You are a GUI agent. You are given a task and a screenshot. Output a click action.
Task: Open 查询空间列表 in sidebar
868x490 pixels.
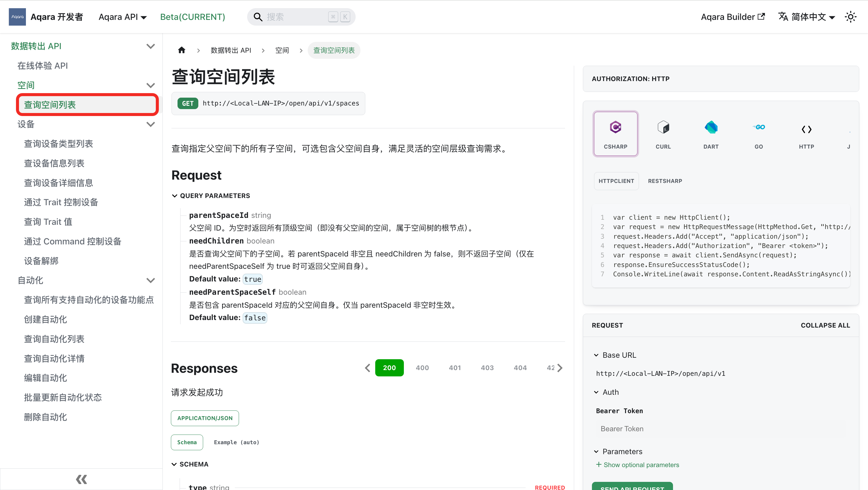pos(87,105)
